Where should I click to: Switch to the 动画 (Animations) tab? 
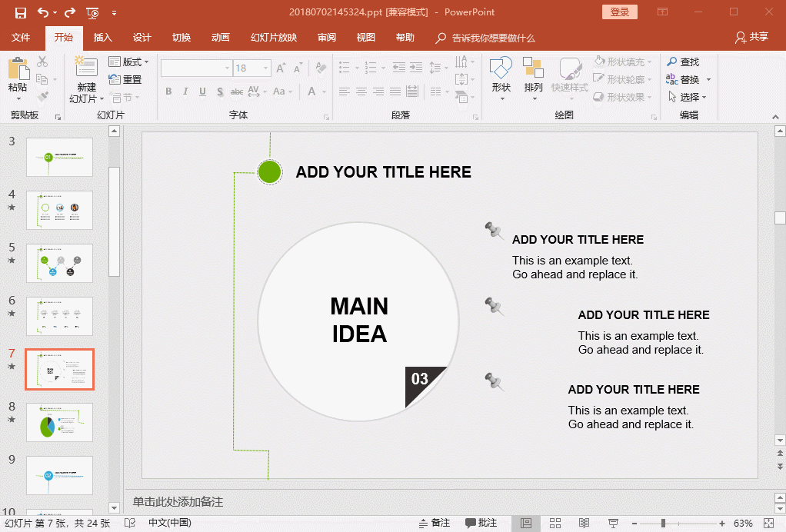tap(220, 38)
